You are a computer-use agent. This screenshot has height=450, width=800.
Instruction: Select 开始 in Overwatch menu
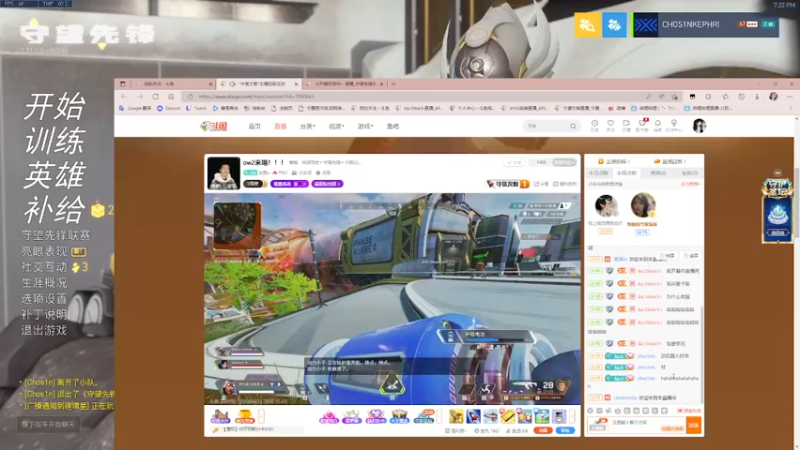click(55, 107)
